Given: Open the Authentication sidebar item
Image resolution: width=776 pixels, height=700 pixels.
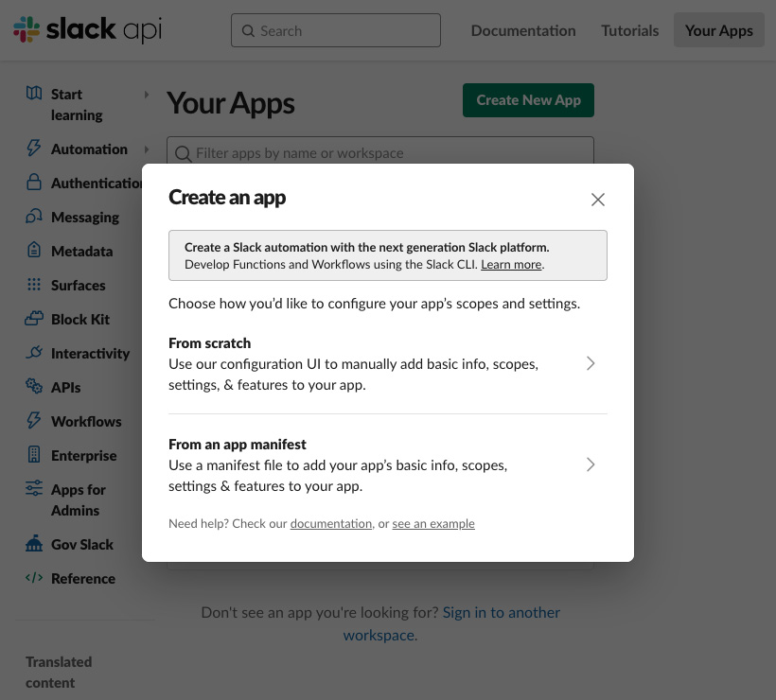Looking at the screenshot, I should (96, 183).
